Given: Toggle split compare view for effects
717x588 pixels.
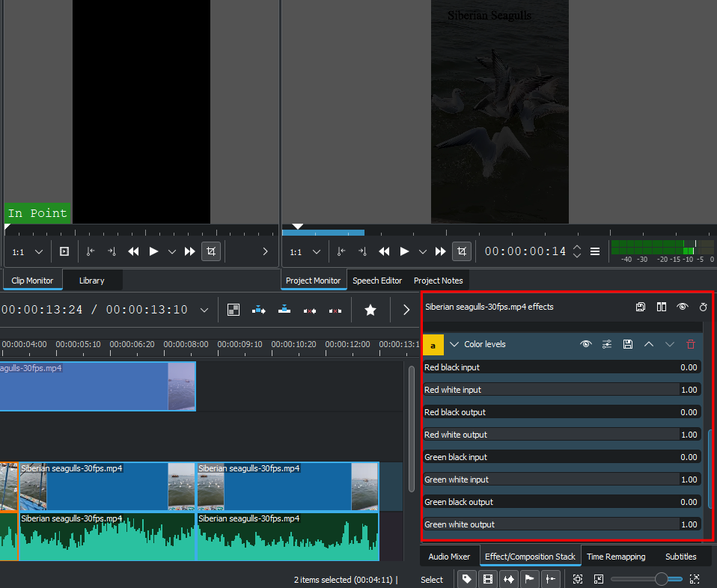Looking at the screenshot, I should 662,307.
